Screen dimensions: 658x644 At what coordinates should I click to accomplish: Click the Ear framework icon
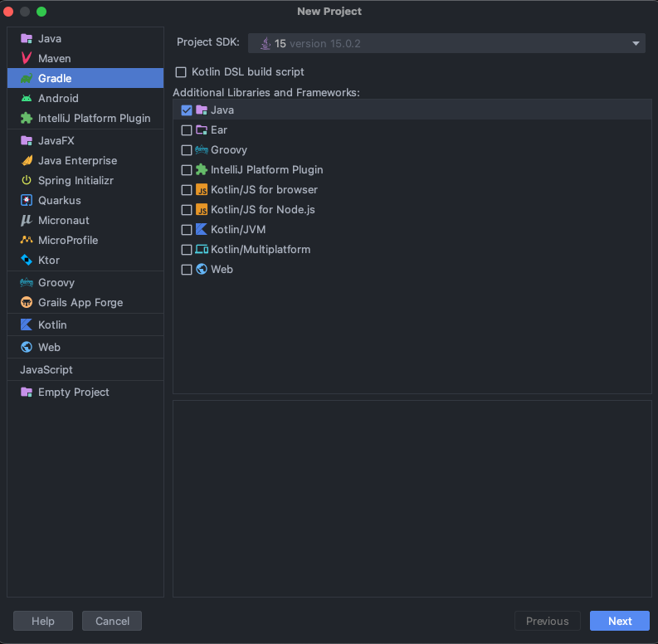[x=202, y=130]
